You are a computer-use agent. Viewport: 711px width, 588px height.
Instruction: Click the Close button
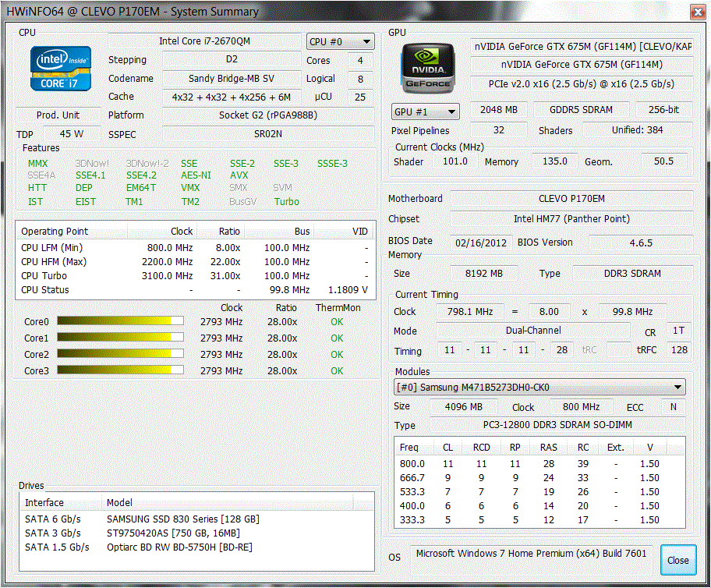[678, 561]
